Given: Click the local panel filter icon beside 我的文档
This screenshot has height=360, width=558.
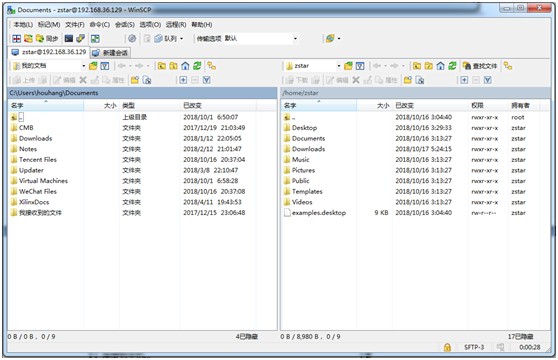Looking at the screenshot, I should (105, 66).
